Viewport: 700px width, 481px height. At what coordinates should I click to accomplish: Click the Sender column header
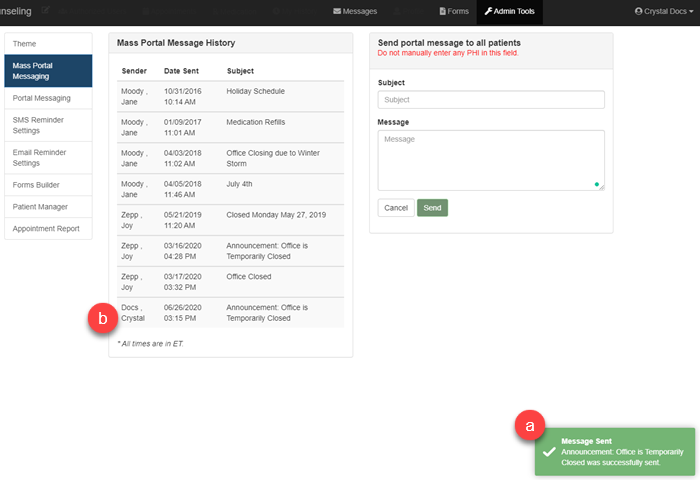click(134, 71)
